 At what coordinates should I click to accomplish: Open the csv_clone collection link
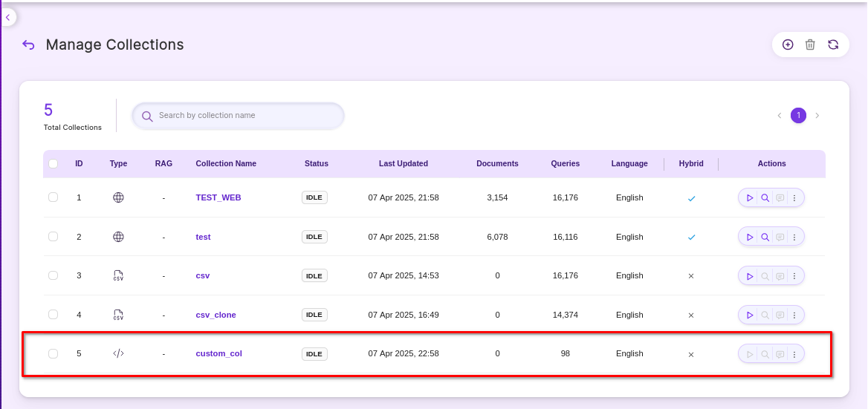coord(216,315)
